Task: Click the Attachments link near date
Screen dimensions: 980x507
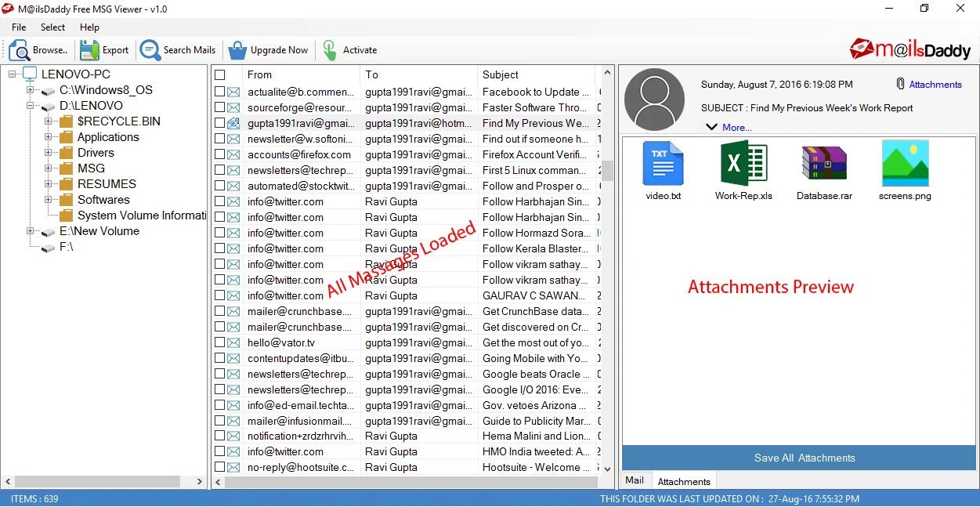Action: tap(935, 85)
